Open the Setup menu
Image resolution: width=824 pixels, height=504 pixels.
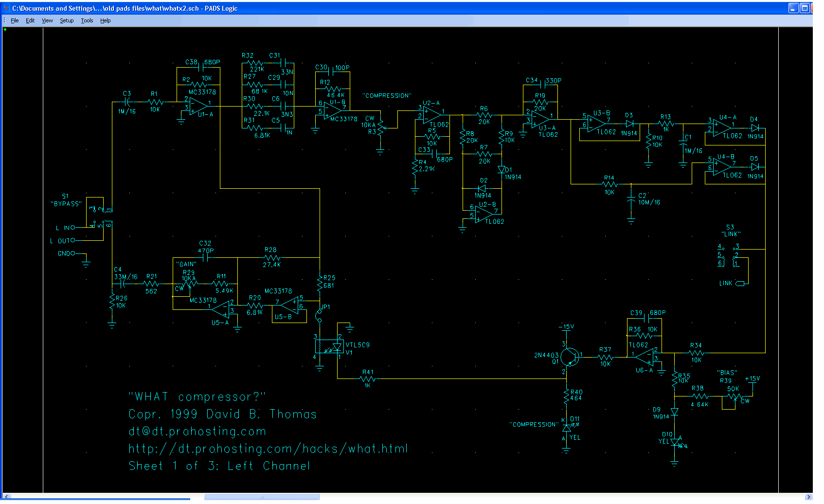66,20
